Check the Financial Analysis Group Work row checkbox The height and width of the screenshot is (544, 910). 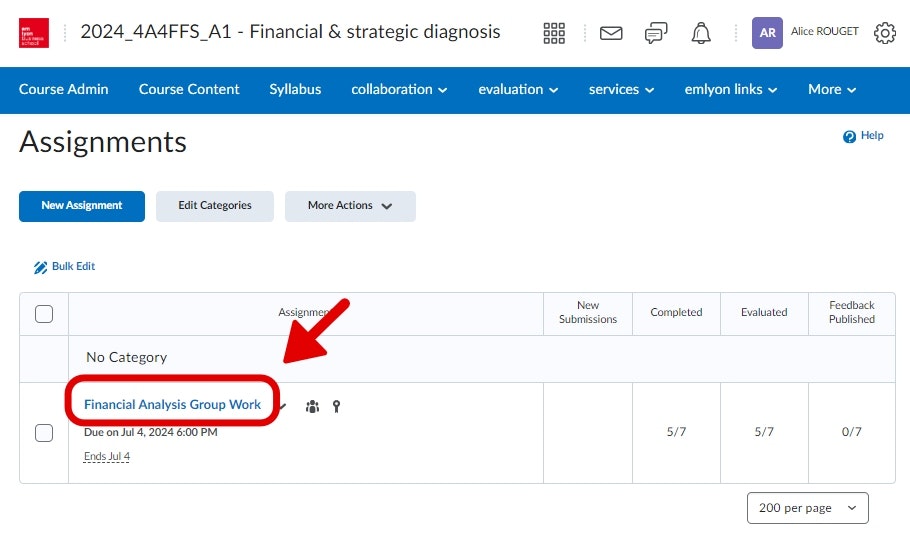pos(44,433)
